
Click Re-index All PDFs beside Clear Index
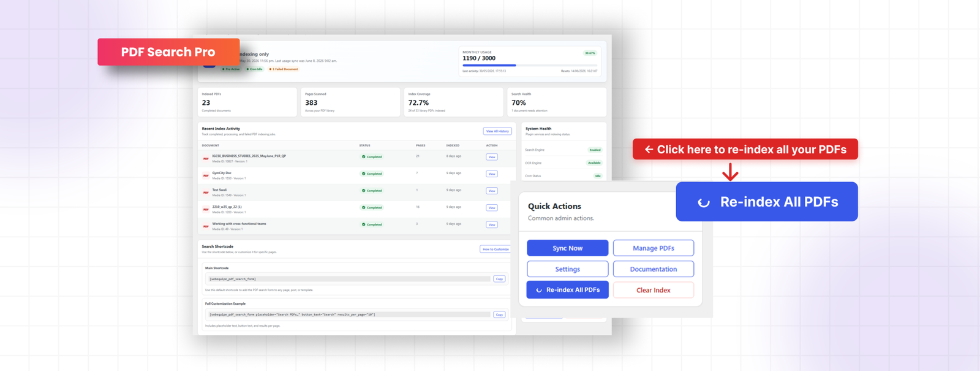[x=568, y=289]
